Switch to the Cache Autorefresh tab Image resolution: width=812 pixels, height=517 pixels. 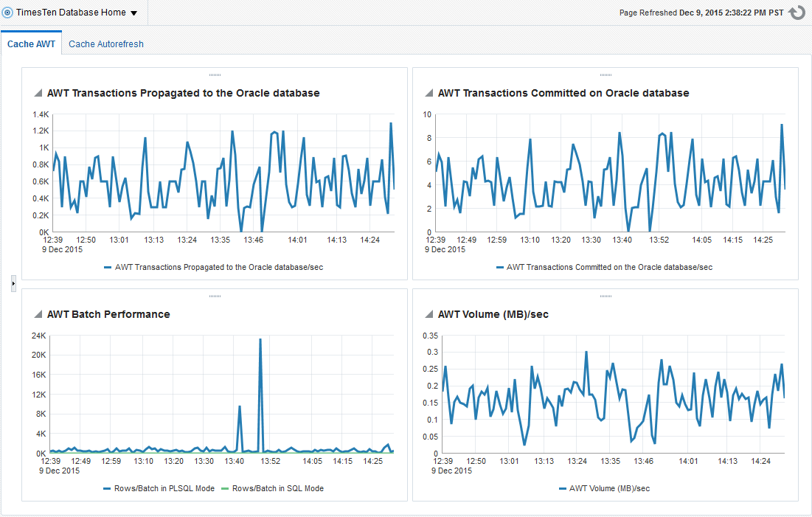coord(106,44)
